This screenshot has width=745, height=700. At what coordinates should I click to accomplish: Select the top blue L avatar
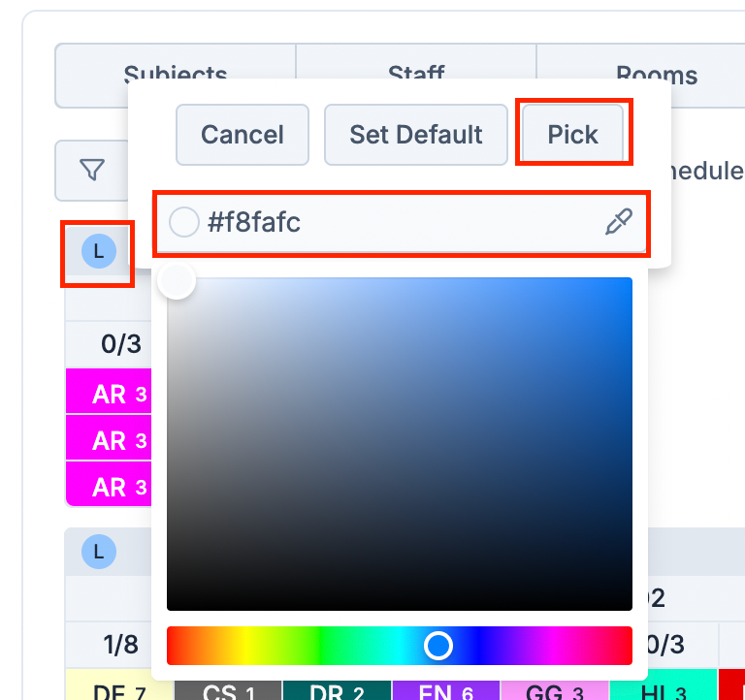(99, 251)
